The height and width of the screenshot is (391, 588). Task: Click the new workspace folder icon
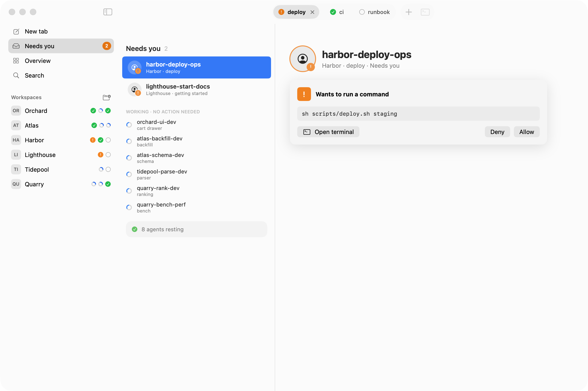107,97
